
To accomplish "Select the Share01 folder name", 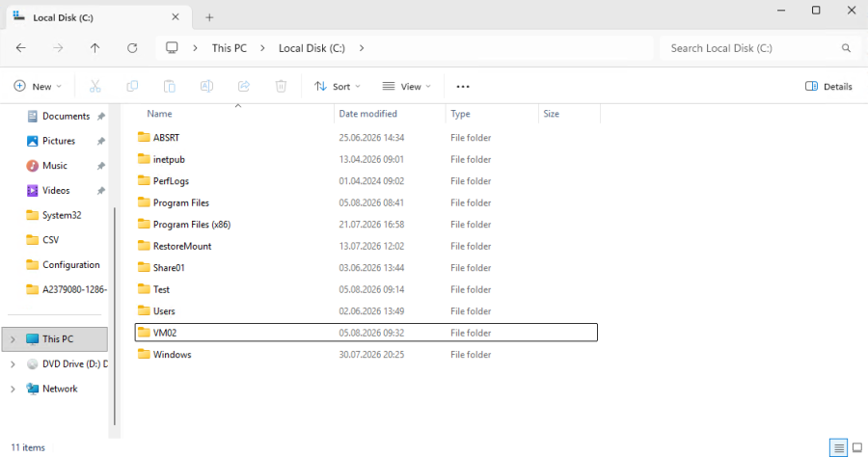I will [169, 268].
